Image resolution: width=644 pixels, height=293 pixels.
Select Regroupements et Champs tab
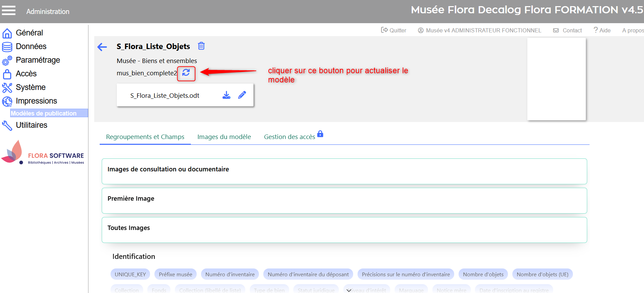click(145, 137)
